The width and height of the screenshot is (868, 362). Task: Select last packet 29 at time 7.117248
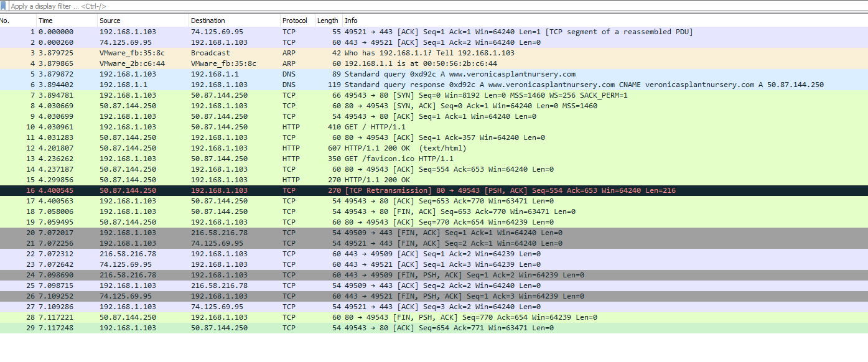click(x=434, y=328)
